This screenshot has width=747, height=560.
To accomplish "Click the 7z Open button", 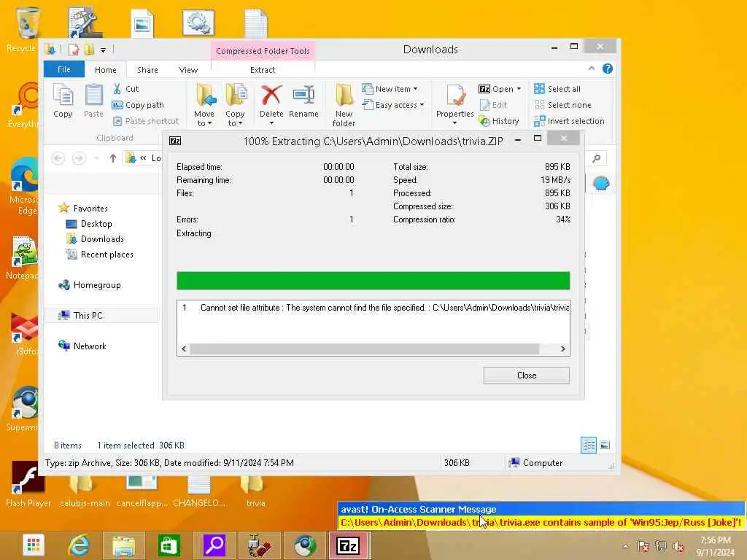I will coord(496,88).
